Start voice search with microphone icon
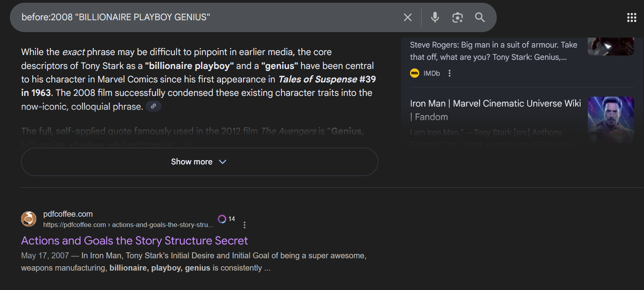This screenshot has height=290, width=644. (435, 17)
